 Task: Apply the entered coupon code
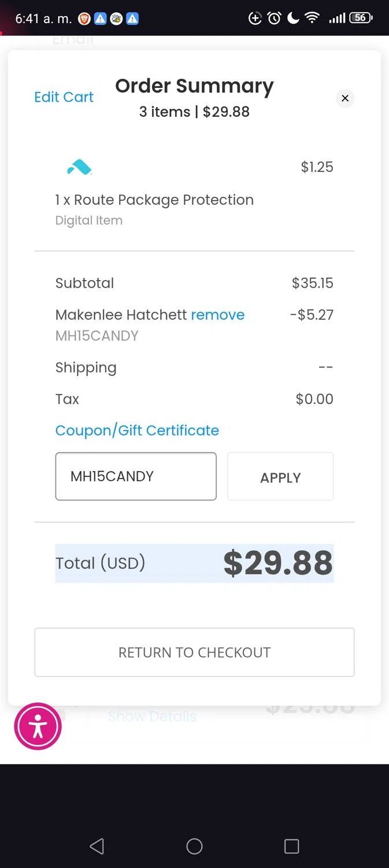280,477
